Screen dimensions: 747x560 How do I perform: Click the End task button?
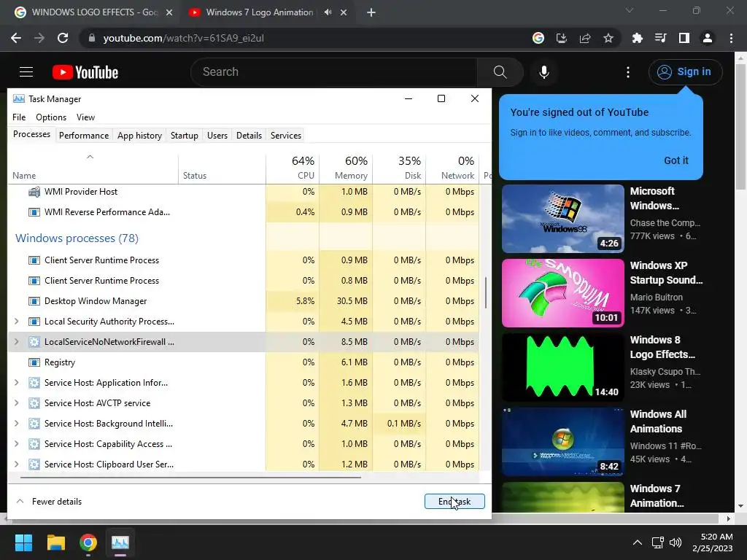(454, 502)
